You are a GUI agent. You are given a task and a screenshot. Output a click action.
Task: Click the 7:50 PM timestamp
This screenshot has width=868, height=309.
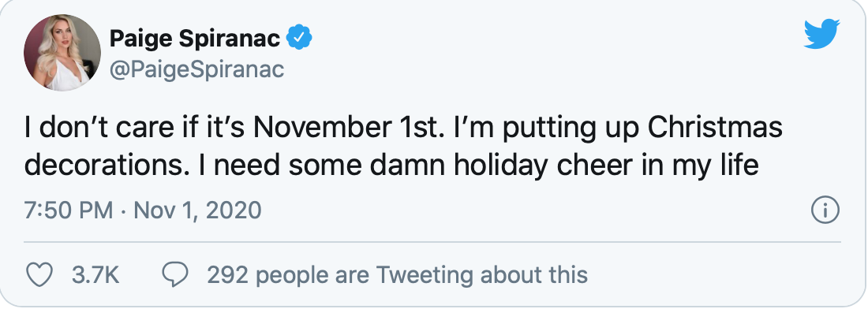click(x=68, y=210)
